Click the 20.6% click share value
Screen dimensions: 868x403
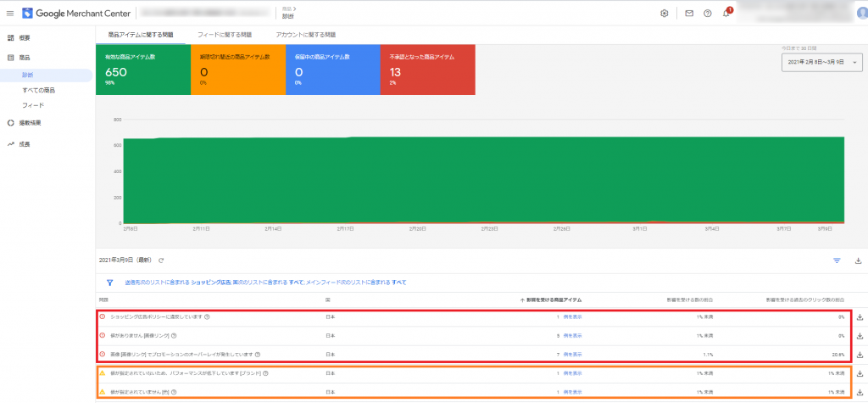838,354
